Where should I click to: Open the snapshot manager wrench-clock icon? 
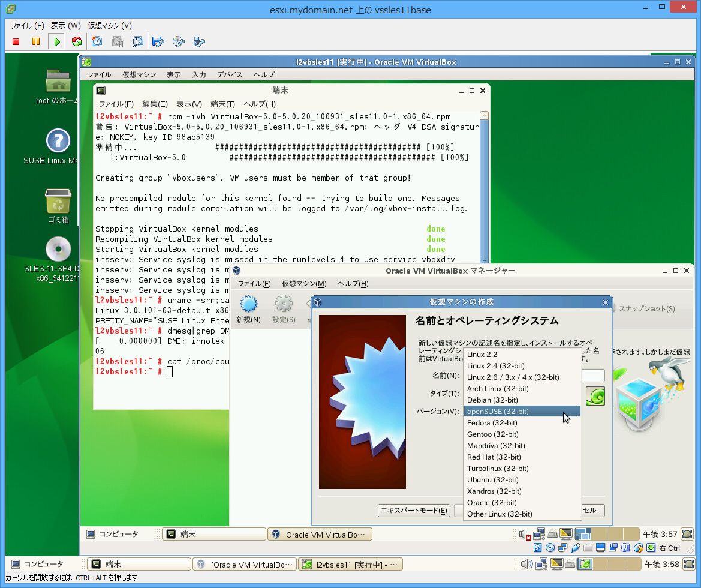click(138, 41)
